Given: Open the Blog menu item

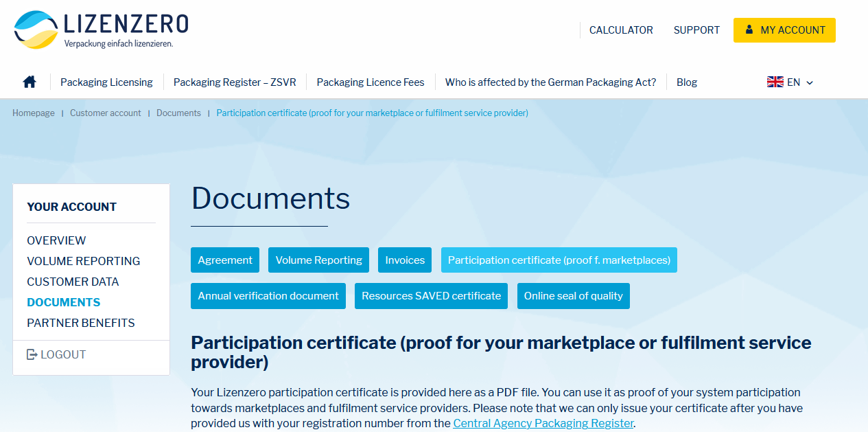Looking at the screenshot, I should click(x=687, y=82).
